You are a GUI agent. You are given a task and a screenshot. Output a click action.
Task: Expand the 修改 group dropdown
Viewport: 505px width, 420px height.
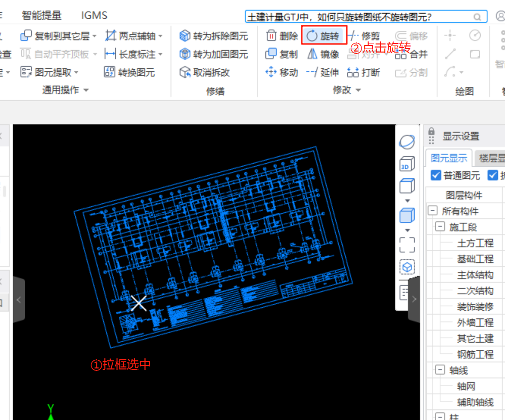(x=358, y=90)
